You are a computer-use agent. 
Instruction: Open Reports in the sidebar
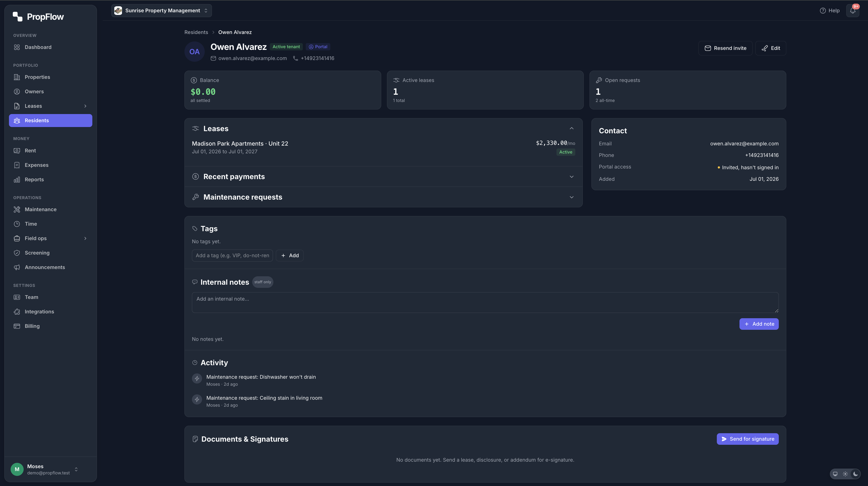click(x=51, y=180)
